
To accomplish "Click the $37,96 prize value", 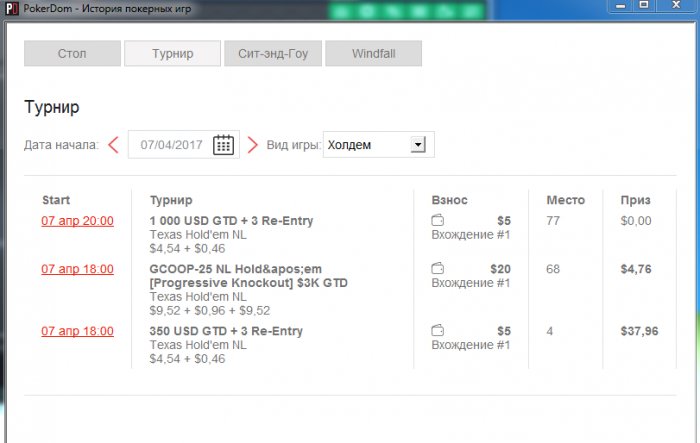I will [x=639, y=331].
